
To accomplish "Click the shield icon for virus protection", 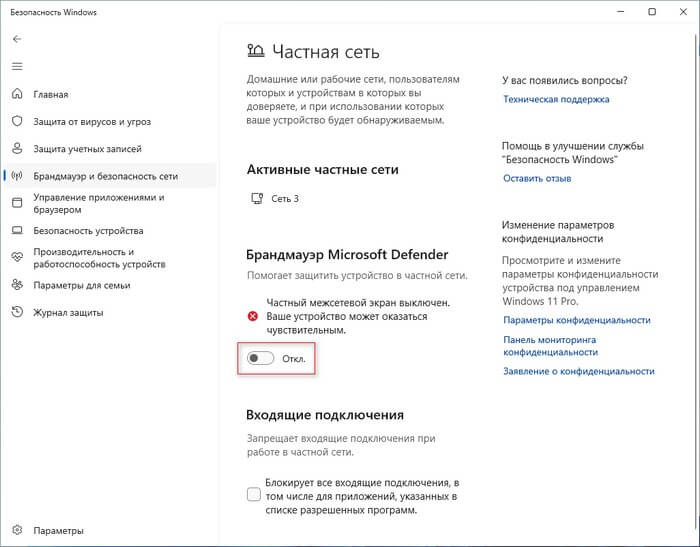I will point(17,121).
